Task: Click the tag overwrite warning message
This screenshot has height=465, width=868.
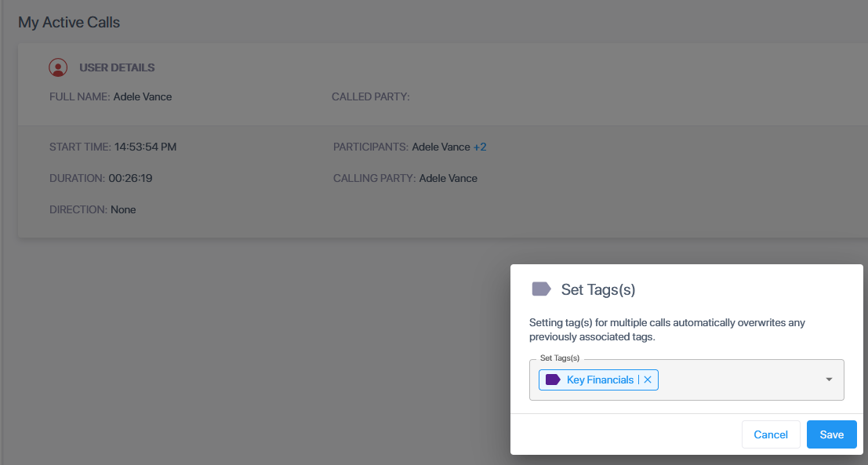Action: (x=666, y=329)
